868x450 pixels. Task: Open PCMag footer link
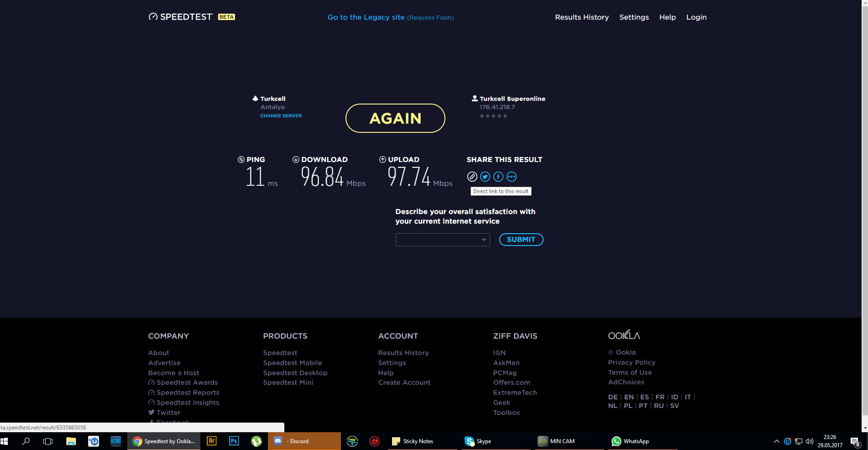point(505,373)
